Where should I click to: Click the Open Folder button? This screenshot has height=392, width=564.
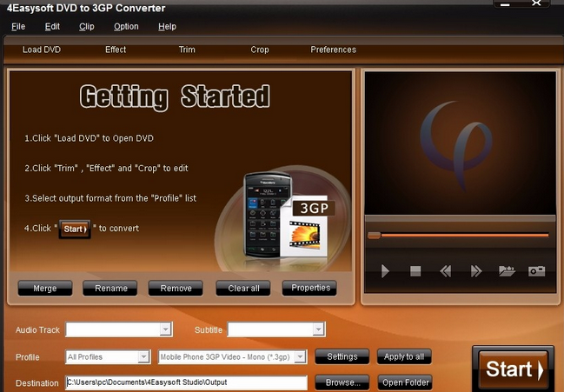pos(405,382)
